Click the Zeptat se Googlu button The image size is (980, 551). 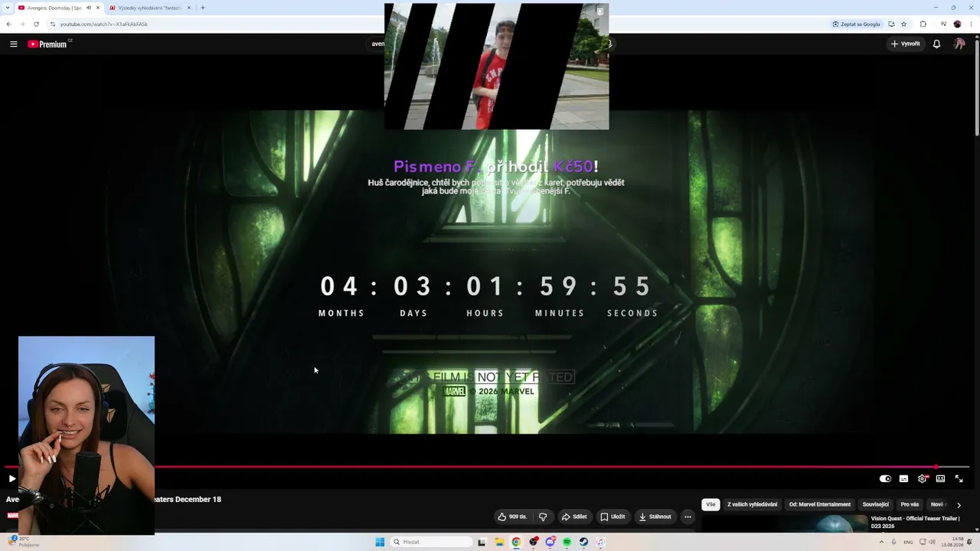click(857, 24)
